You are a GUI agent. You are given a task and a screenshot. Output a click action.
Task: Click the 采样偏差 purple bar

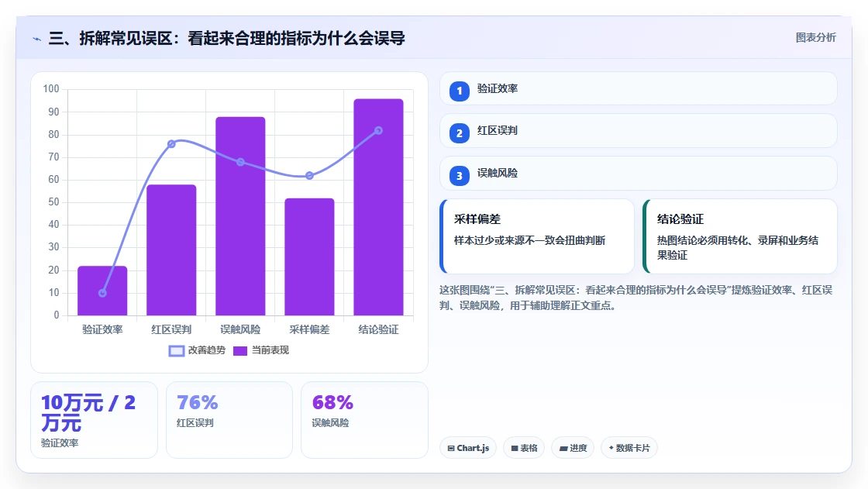309,257
